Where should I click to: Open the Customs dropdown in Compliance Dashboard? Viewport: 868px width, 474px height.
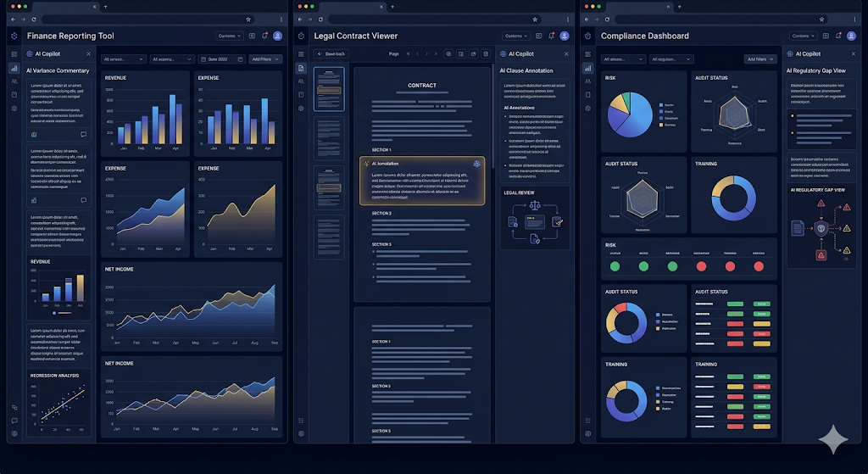tap(803, 36)
